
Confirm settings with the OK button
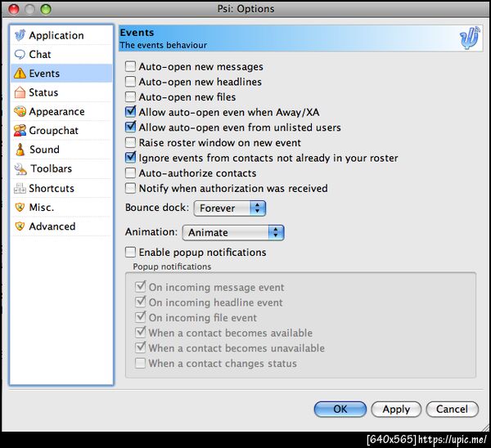[340, 410]
